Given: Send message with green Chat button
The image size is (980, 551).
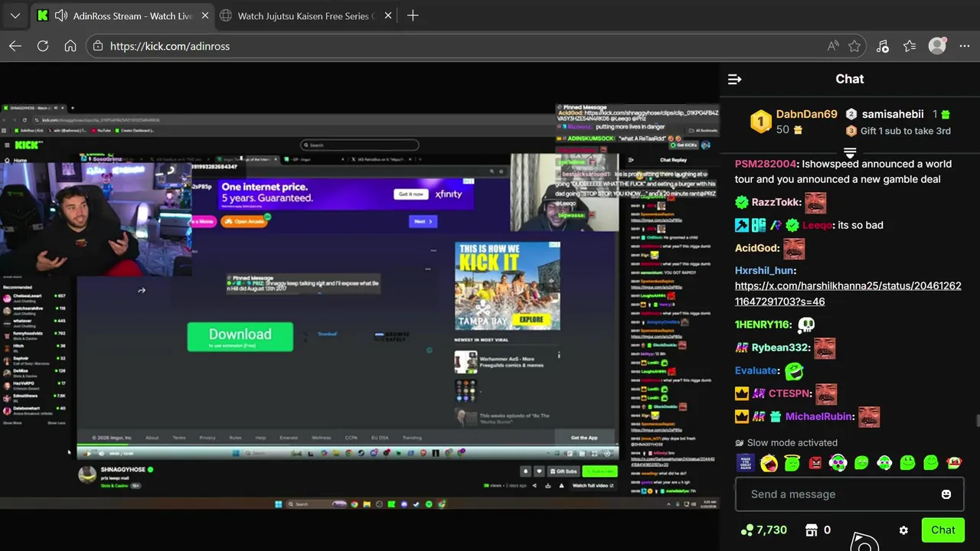Looking at the screenshot, I should tap(942, 530).
